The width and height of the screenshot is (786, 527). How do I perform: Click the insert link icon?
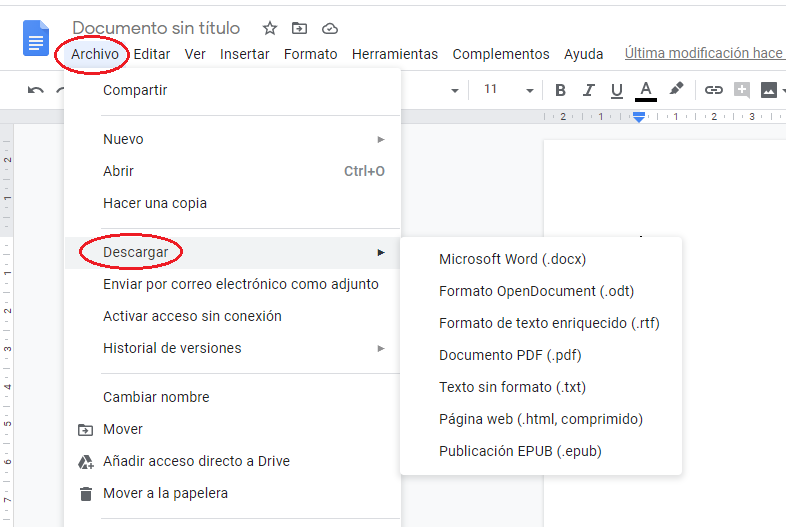(713, 90)
